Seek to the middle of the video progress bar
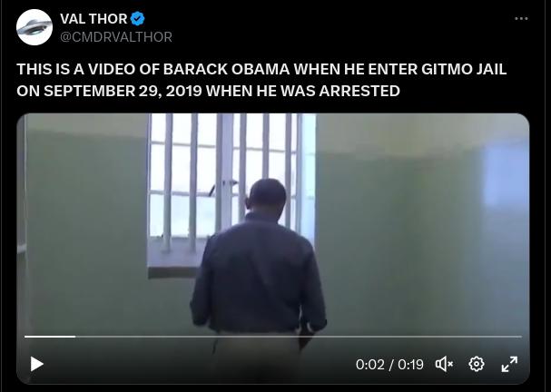The image size is (551, 392). point(273,337)
